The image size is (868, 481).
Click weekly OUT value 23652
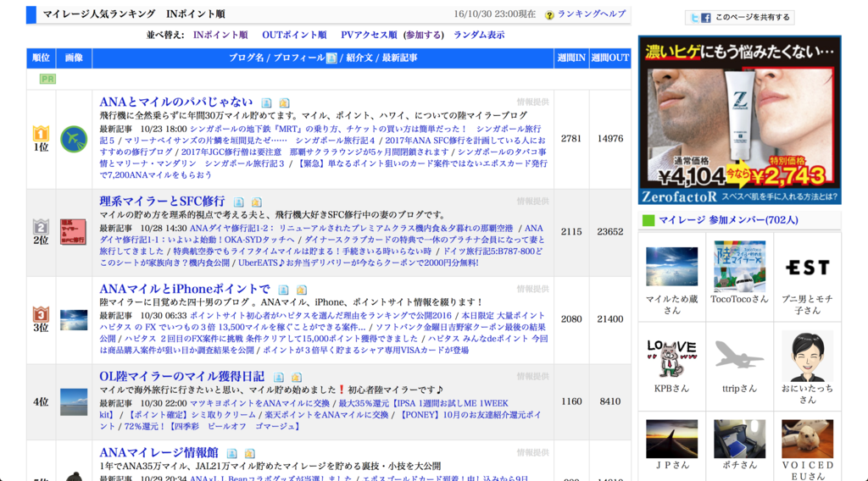click(610, 232)
